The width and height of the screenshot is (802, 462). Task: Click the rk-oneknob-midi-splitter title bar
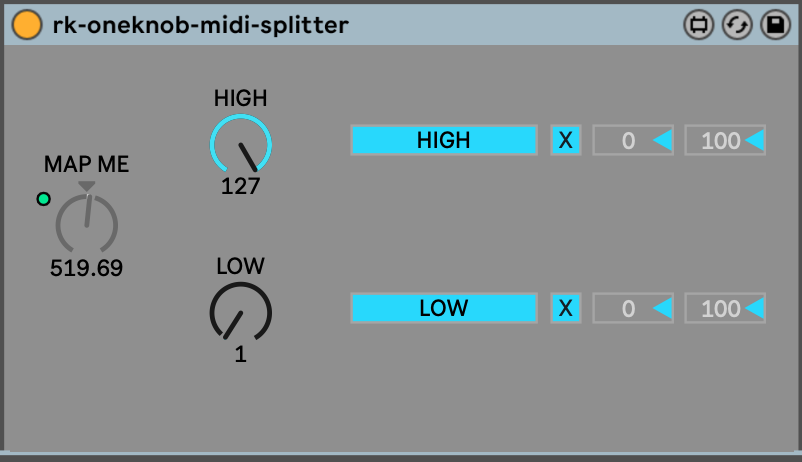click(400, 25)
